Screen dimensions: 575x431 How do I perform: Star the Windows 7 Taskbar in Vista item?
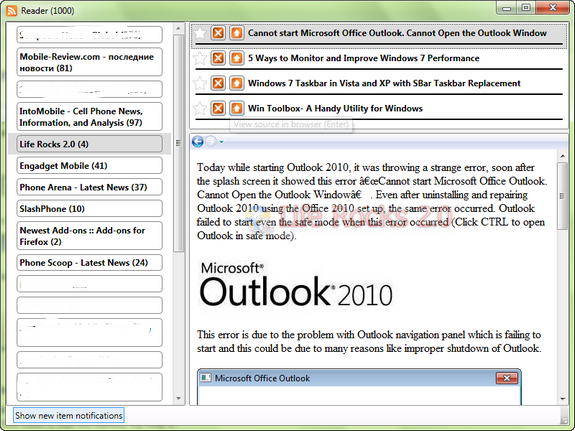[x=200, y=83]
